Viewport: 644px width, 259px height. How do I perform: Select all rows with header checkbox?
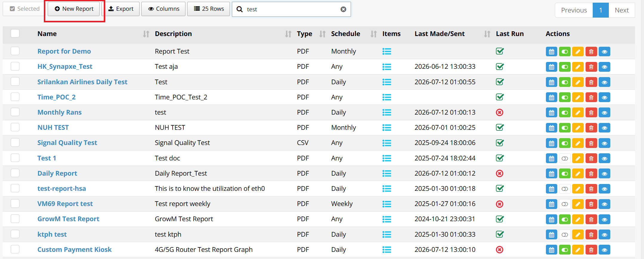pyautogui.click(x=15, y=33)
